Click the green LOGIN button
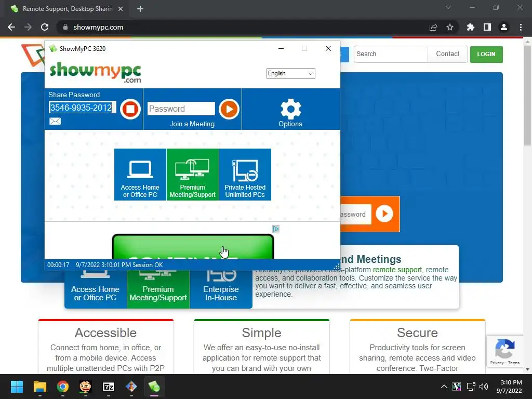 pos(486,54)
